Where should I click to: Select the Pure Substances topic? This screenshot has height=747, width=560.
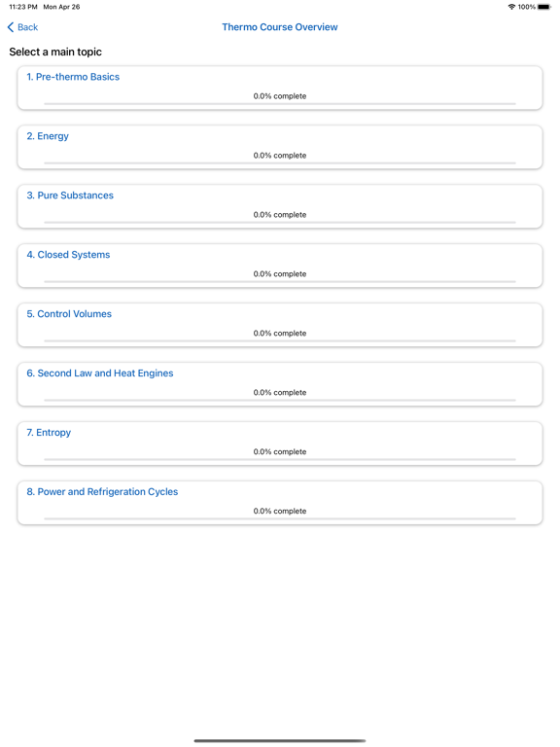pyautogui.click(x=280, y=207)
